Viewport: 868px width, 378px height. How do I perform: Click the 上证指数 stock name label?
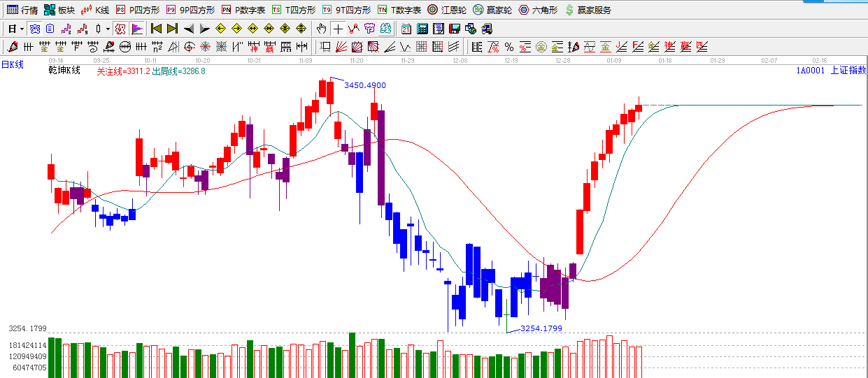848,70
